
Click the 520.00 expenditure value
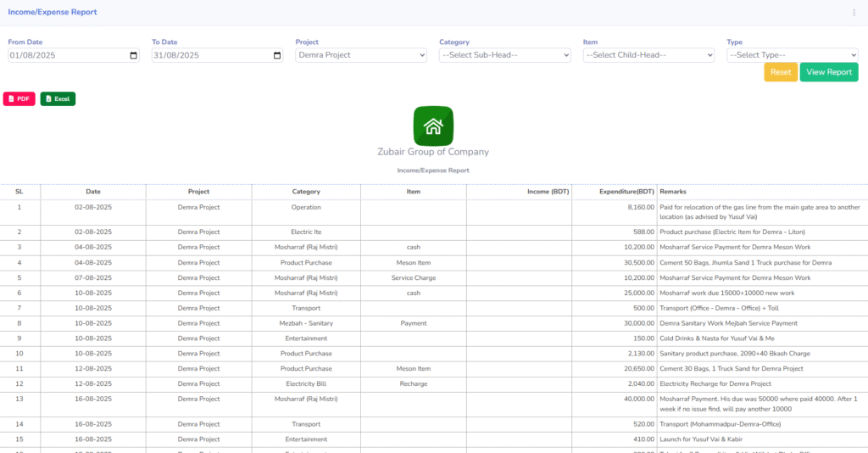coord(644,424)
